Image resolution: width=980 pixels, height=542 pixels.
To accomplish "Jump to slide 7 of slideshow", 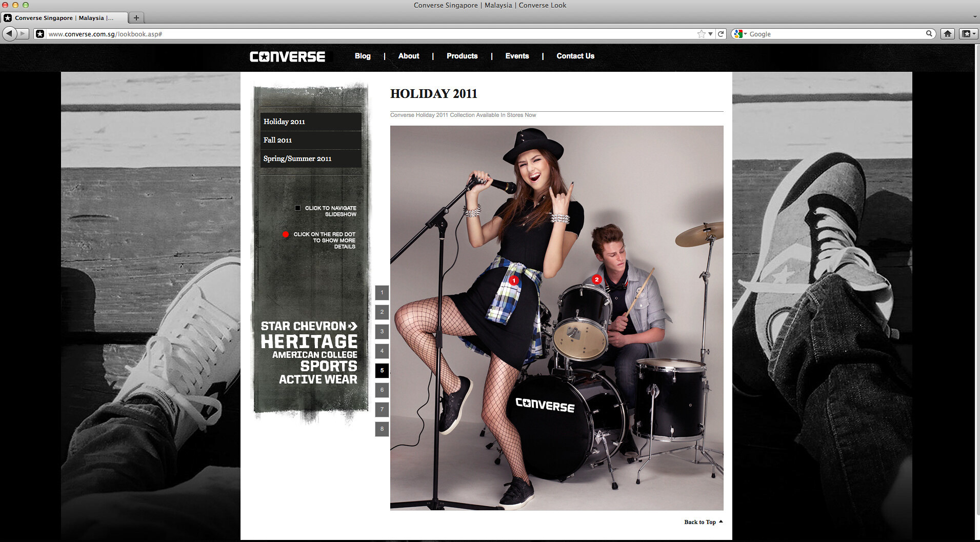I will click(x=382, y=410).
